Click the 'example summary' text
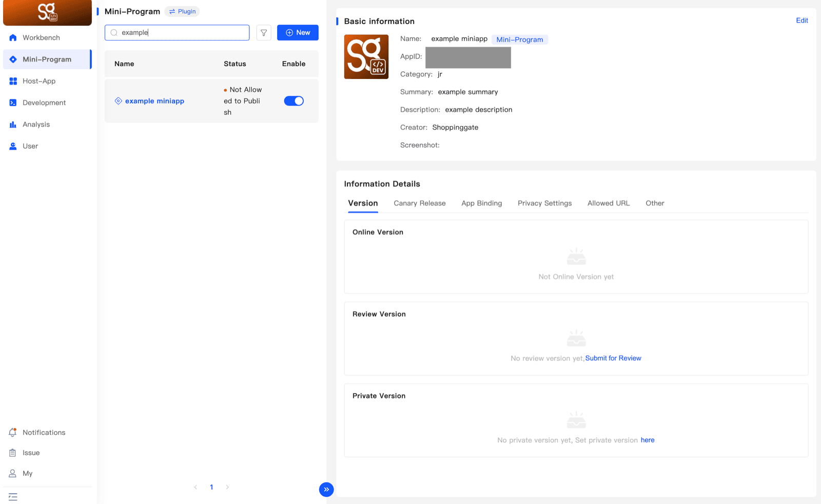Image resolution: width=821 pixels, height=504 pixels. pyautogui.click(x=468, y=92)
